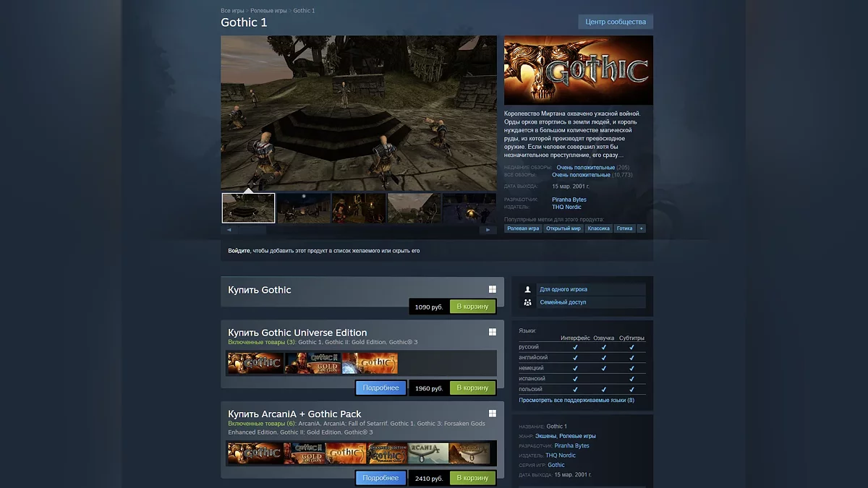This screenshot has width=868, height=488.
Task: Click Подробнее for ArcaniA + Gothic Pack
Action: [381, 478]
